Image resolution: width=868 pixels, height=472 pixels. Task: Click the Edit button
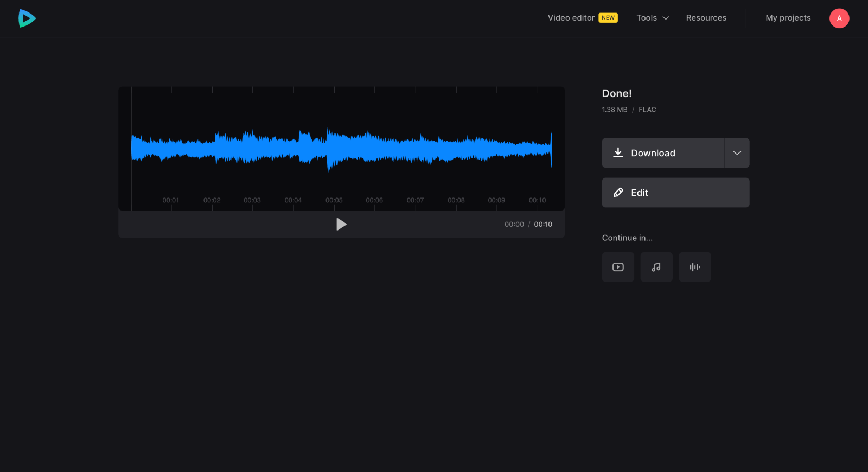(675, 193)
